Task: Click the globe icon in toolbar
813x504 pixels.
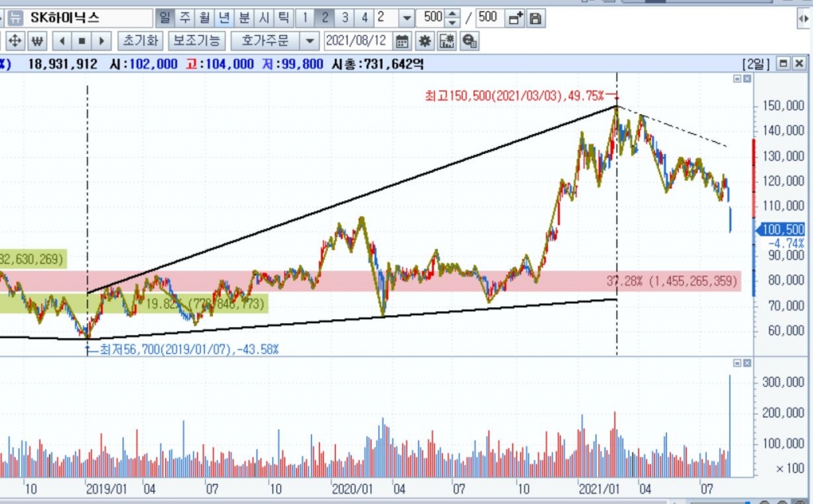Action: click(469, 40)
